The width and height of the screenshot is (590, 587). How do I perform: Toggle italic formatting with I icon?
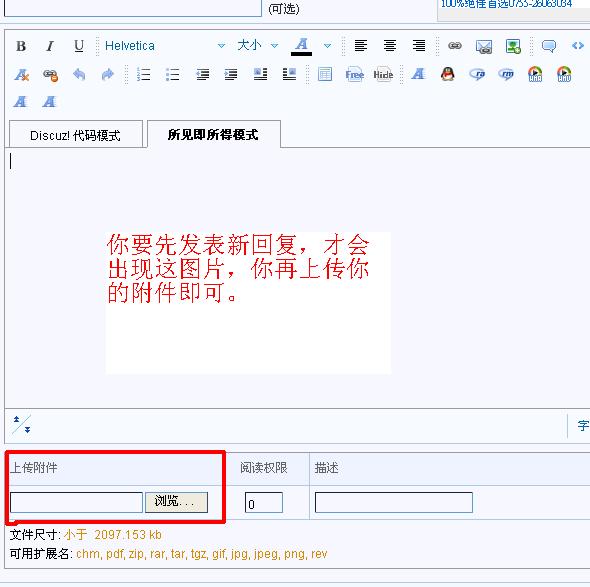coord(50,46)
